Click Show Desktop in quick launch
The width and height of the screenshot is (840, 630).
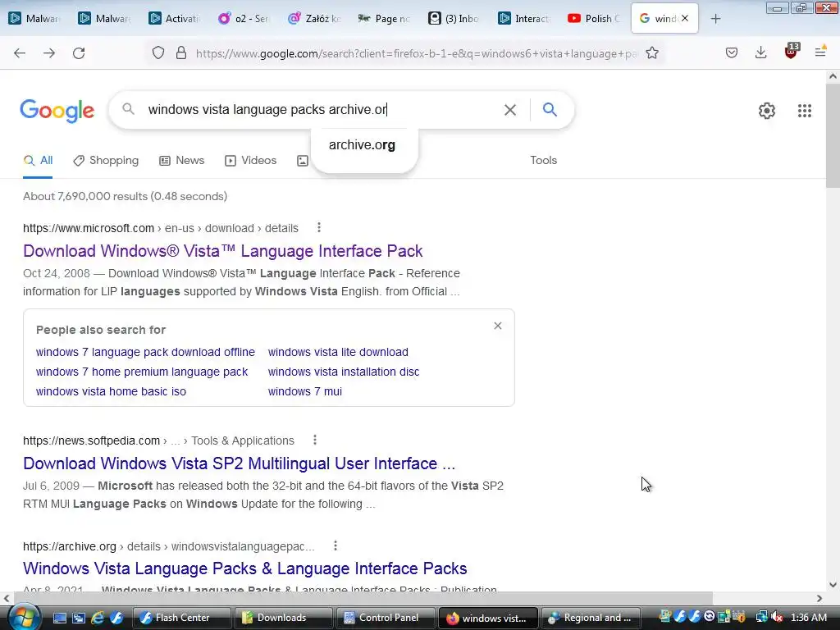59,618
